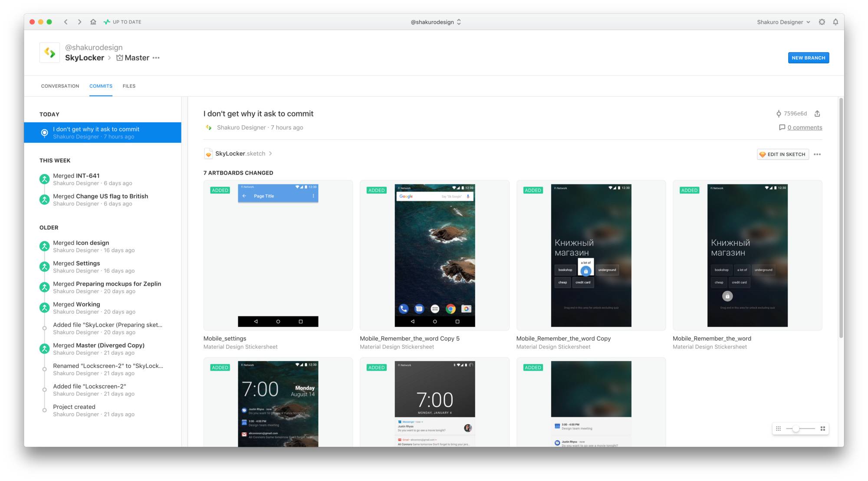This screenshot has width=868, height=481.
Task: Open the Mobile_settings artboard thumbnail
Action: point(278,255)
